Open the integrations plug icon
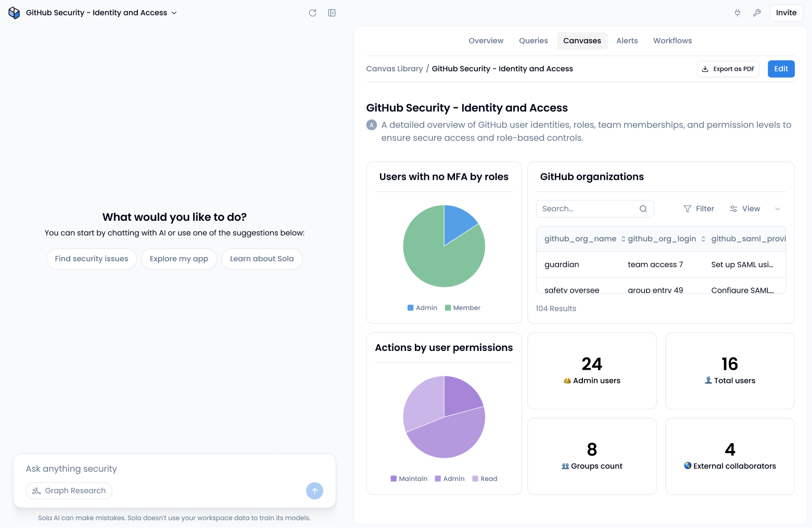Image resolution: width=812 pixels, height=528 pixels. [738, 13]
